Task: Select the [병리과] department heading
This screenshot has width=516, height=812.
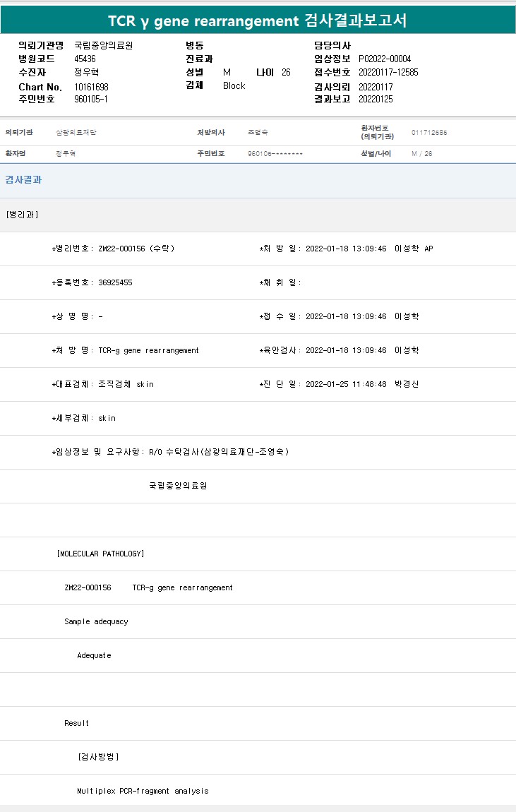Action: point(22,214)
